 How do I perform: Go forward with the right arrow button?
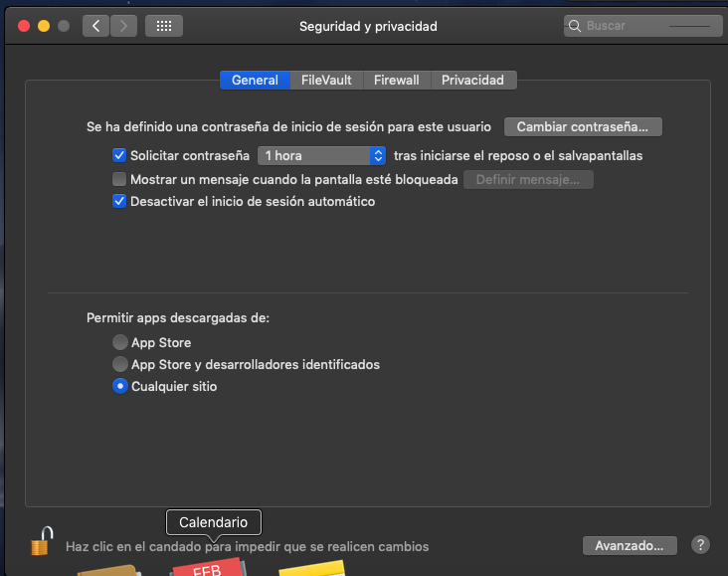pos(123,26)
